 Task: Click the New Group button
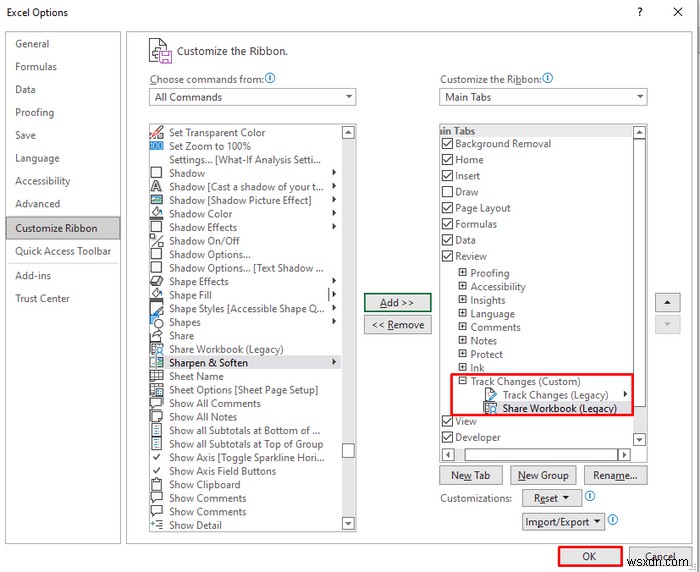[543, 475]
